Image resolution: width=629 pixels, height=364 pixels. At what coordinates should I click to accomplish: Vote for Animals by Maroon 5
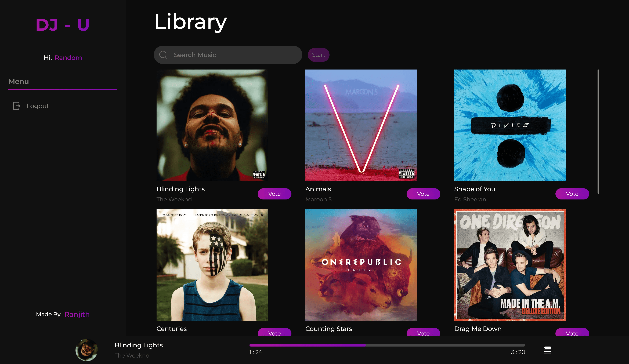(423, 194)
